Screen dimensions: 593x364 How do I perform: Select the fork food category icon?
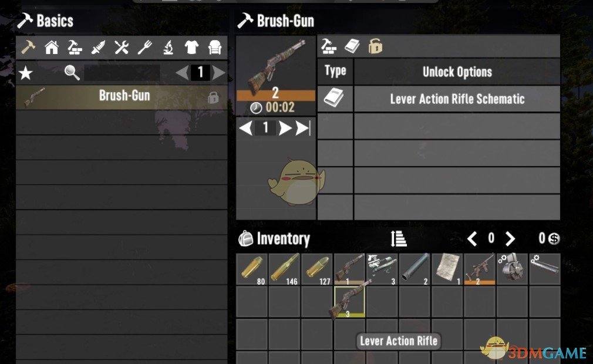145,48
